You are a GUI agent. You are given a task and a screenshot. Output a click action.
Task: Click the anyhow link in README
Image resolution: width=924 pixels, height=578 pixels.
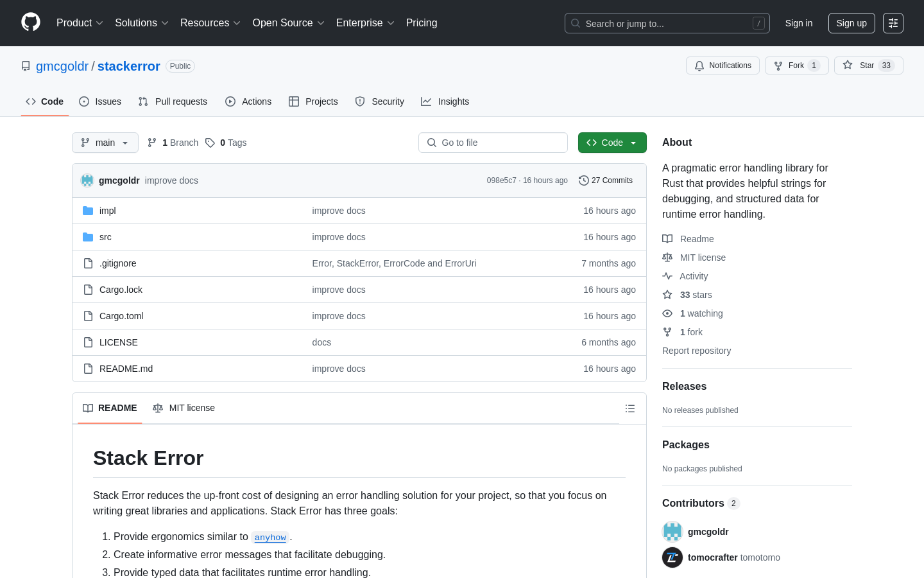click(270, 538)
